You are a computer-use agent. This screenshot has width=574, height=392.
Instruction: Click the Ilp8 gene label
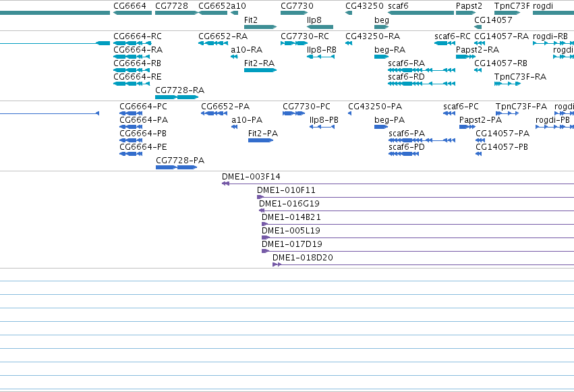click(x=314, y=20)
